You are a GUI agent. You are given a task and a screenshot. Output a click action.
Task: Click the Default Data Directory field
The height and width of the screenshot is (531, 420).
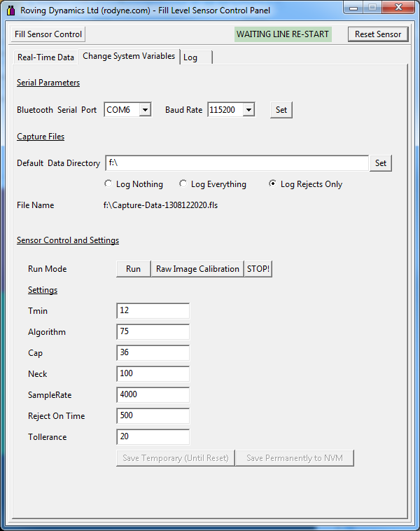[237, 163]
